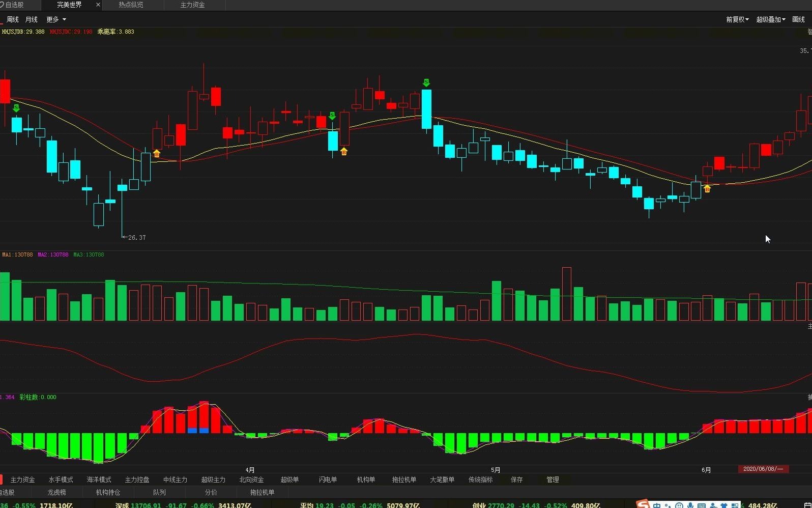Open the 热点纵览 tab
812x508 pixels.
click(x=131, y=5)
